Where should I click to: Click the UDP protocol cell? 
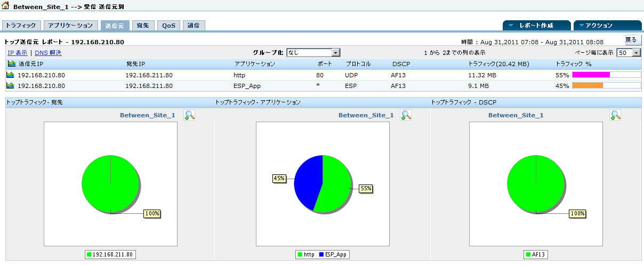[351, 75]
